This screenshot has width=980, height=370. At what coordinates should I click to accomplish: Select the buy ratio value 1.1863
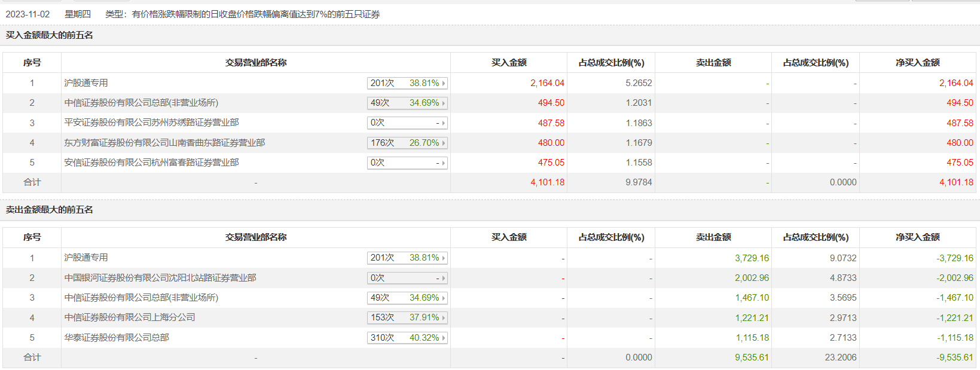click(639, 123)
